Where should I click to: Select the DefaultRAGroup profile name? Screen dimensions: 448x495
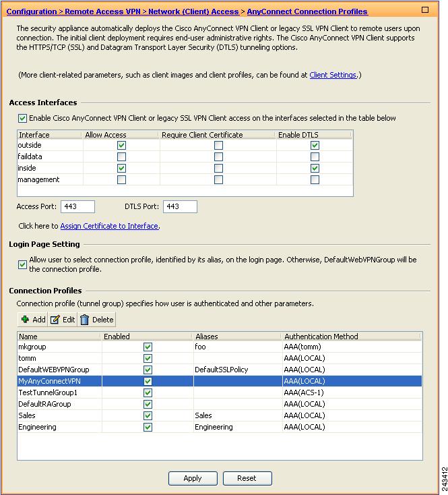pyautogui.click(x=44, y=404)
